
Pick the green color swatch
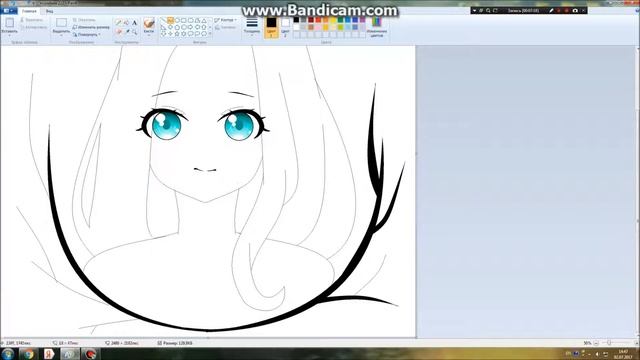tap(340, 20)
